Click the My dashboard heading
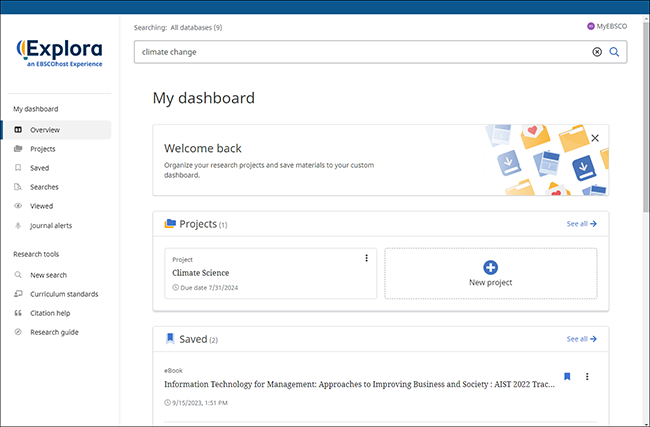Viewport: 650px width, 427px height. [204, 98]
